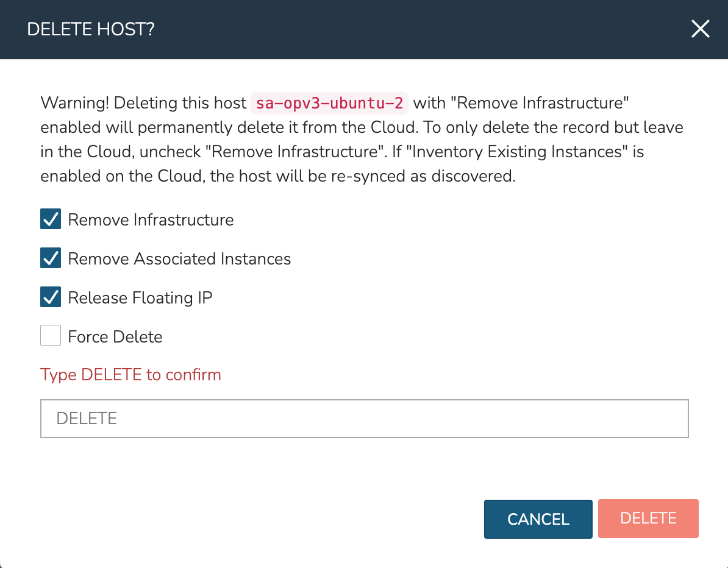Click the red Delete button

coord(648,519)
